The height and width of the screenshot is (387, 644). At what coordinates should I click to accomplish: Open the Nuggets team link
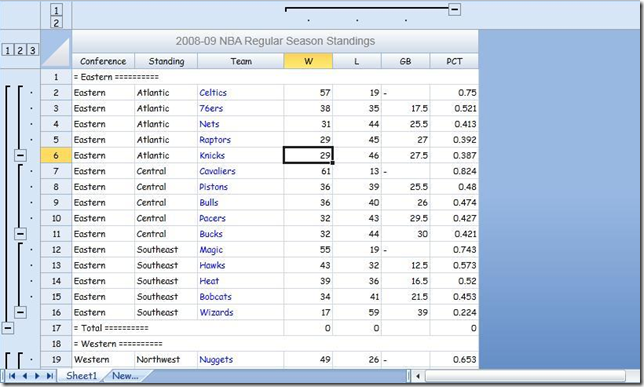(x=216, y=359)
